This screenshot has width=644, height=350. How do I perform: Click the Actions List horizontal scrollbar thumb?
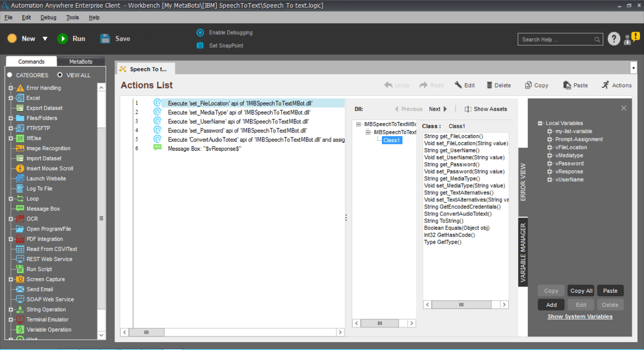click(x=147, y=332)
